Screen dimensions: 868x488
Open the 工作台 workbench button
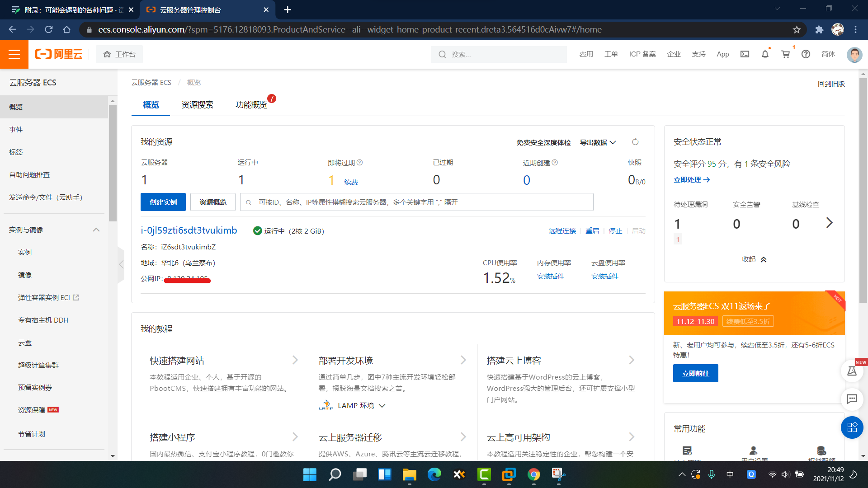(119, 54)
